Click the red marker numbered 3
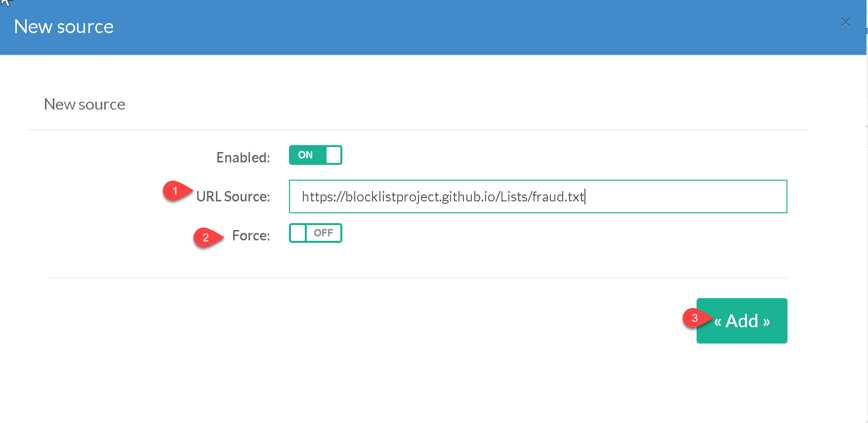Viewport: 868px width, 423px height. (694, 318)
